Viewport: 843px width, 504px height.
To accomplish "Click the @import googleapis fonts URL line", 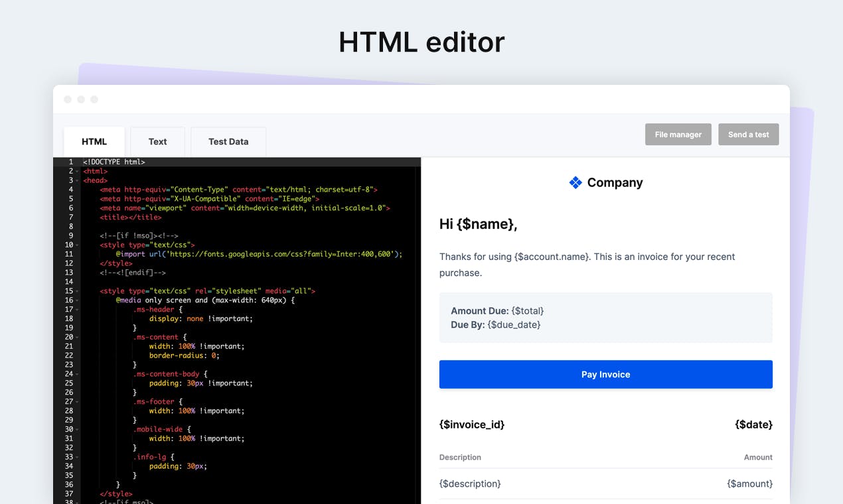I will pos(260,254).
